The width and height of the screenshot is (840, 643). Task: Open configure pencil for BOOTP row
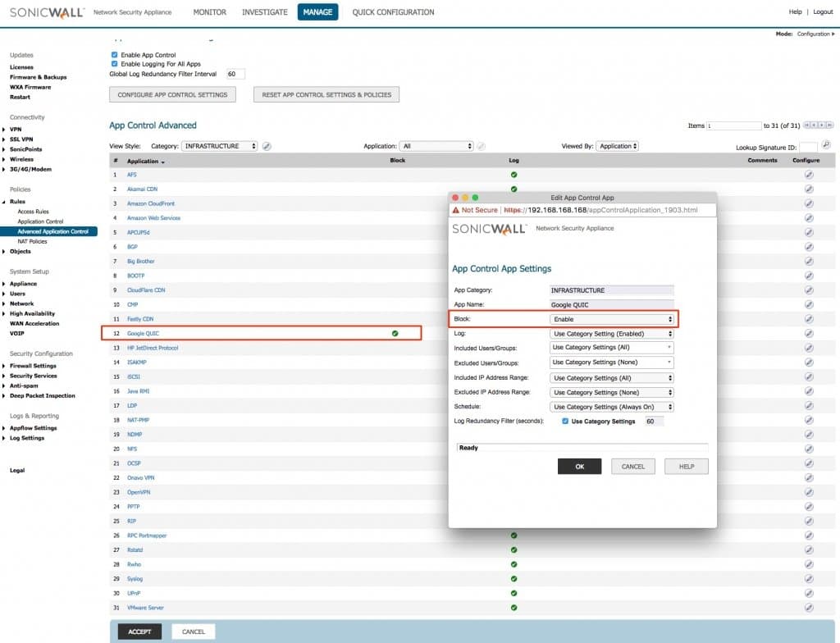point(809,276)
